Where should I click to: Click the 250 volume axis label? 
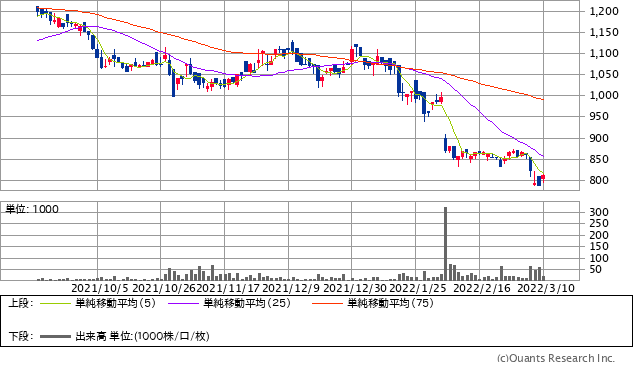tap(599, 223)
